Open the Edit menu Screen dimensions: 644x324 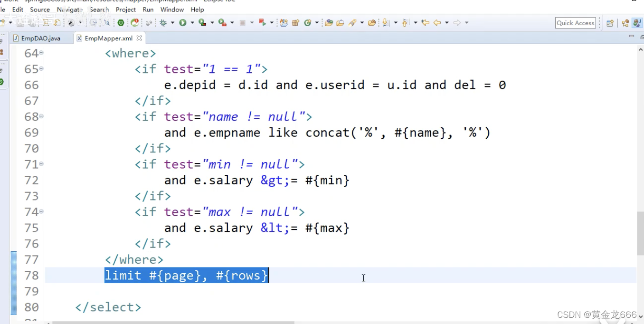pos(18,10)
